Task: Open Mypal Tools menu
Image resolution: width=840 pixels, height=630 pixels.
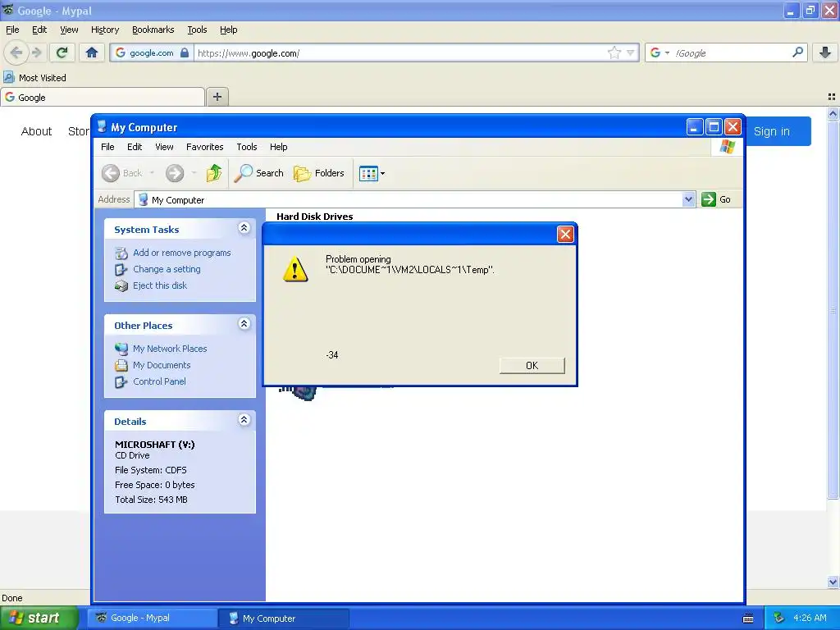Action: pyautogui.click(x=197, y=30)
